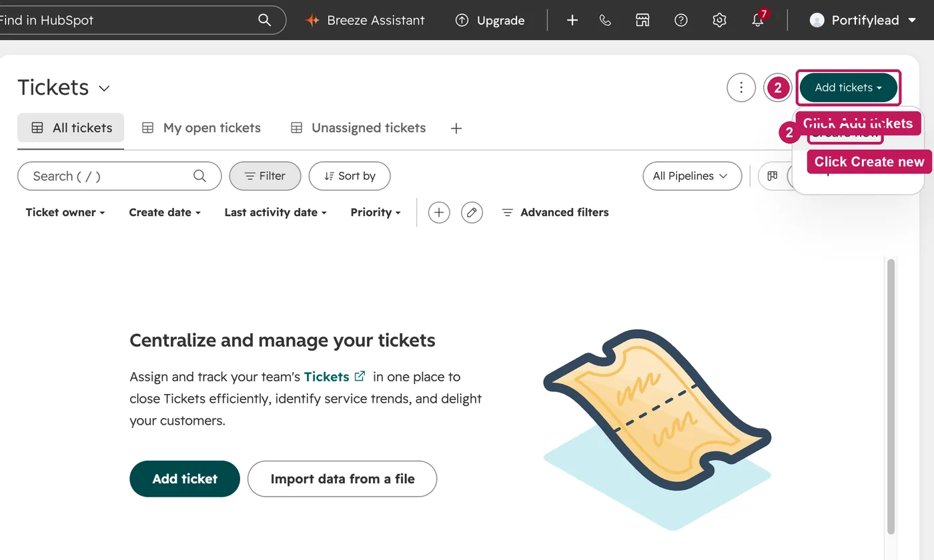
Task: Click the circled plus add-filter icon
Action: tap(439, 213)
